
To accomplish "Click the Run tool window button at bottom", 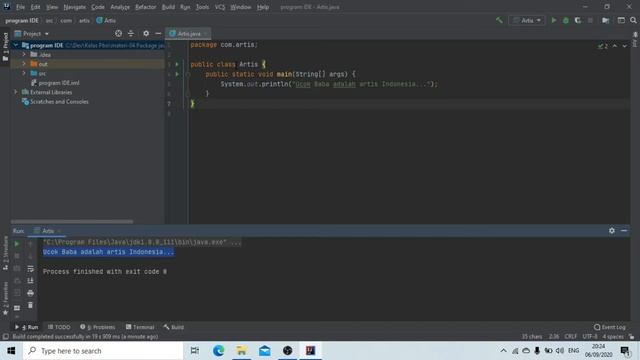I will click(27, 327).
